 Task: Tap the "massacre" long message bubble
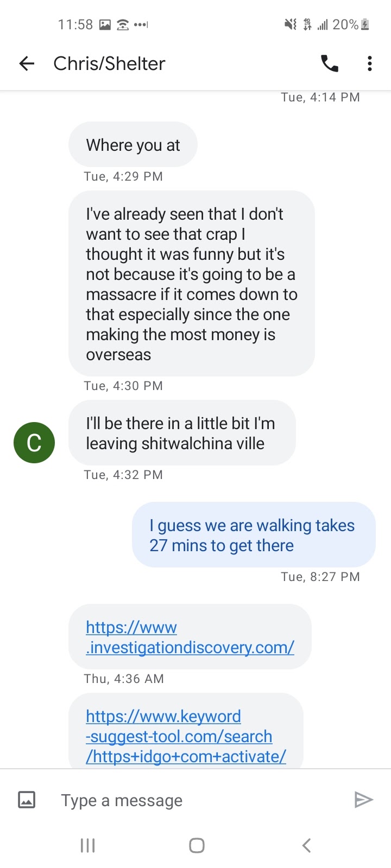coord(191,284)
